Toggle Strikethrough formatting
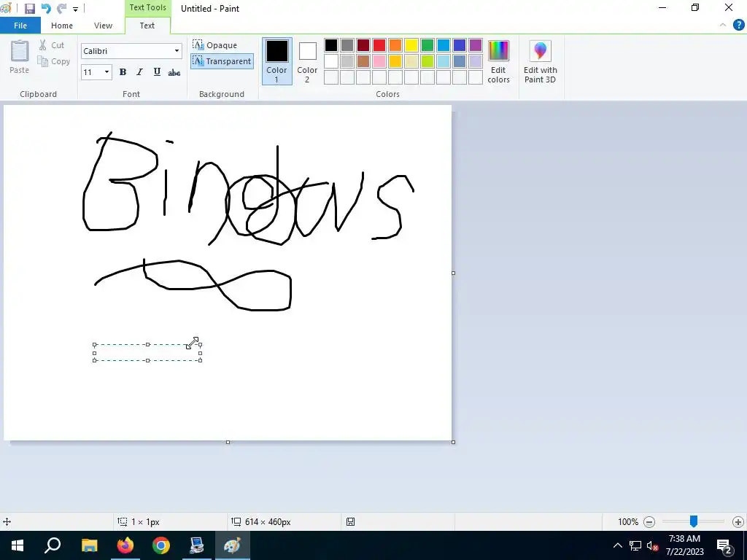Image resolution: width=747 pixels, height=560 pixels. (174, 72)
